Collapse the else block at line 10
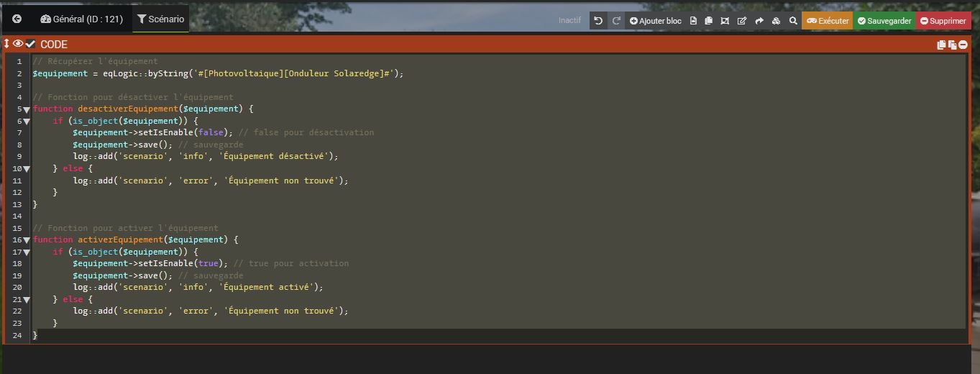This screenshot has height=374, width=980. tap(27, 169)
